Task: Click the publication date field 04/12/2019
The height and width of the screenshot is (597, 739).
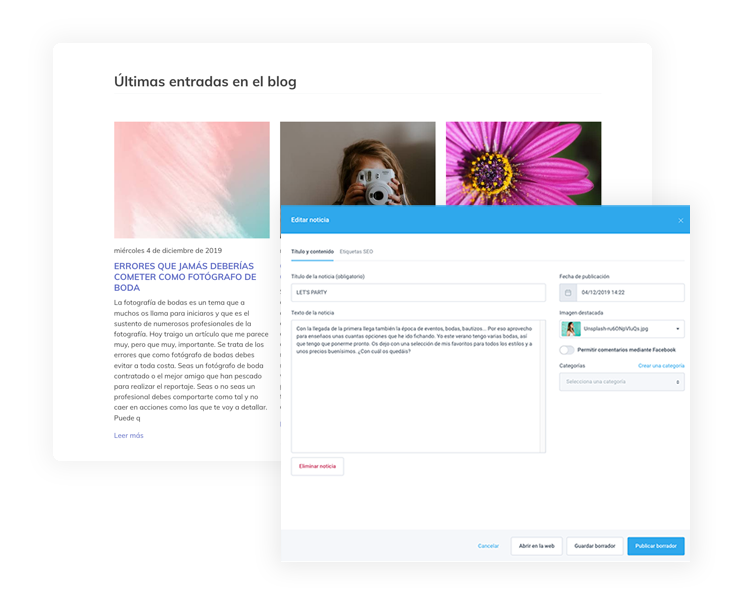Action: (628, 293)
